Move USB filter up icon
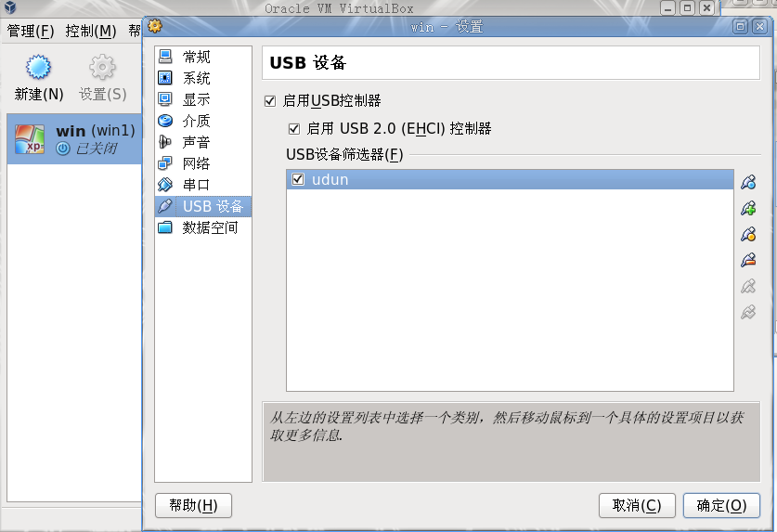 (748, 286)
